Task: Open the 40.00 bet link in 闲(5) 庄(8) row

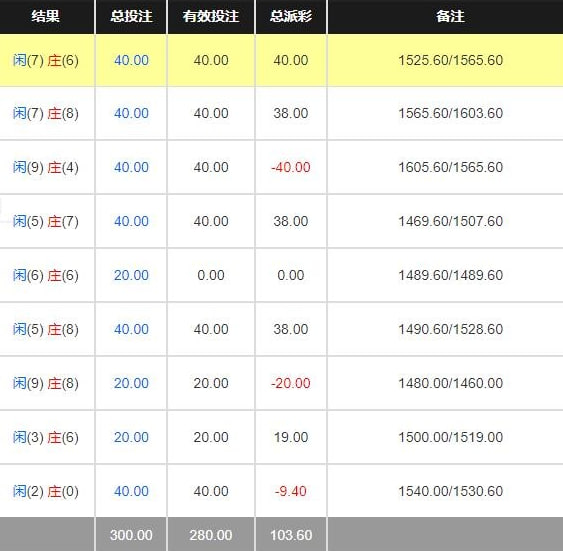Action: 131,329
